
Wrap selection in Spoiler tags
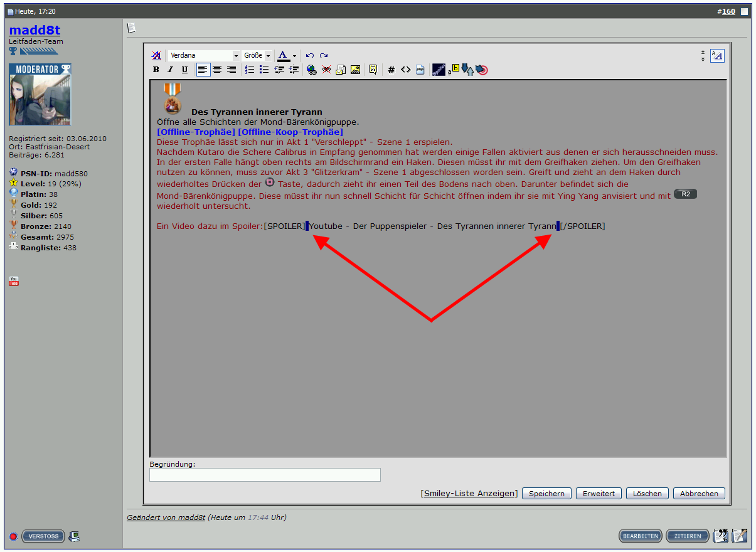pyautogui.click(x=439, y=70)
